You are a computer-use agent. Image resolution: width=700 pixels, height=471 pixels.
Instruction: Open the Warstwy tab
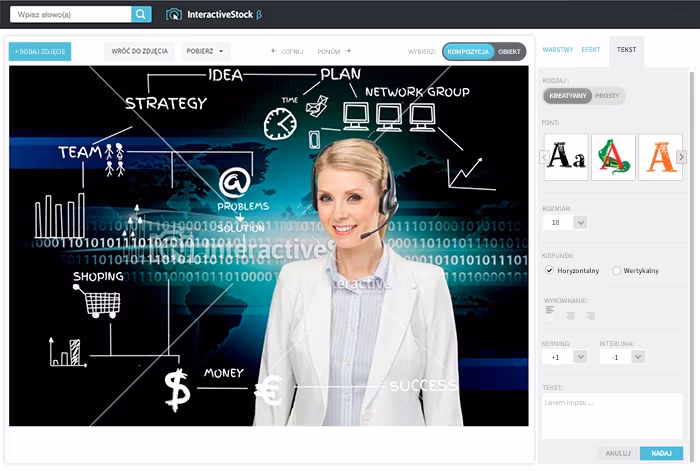(x=558, y=50)
